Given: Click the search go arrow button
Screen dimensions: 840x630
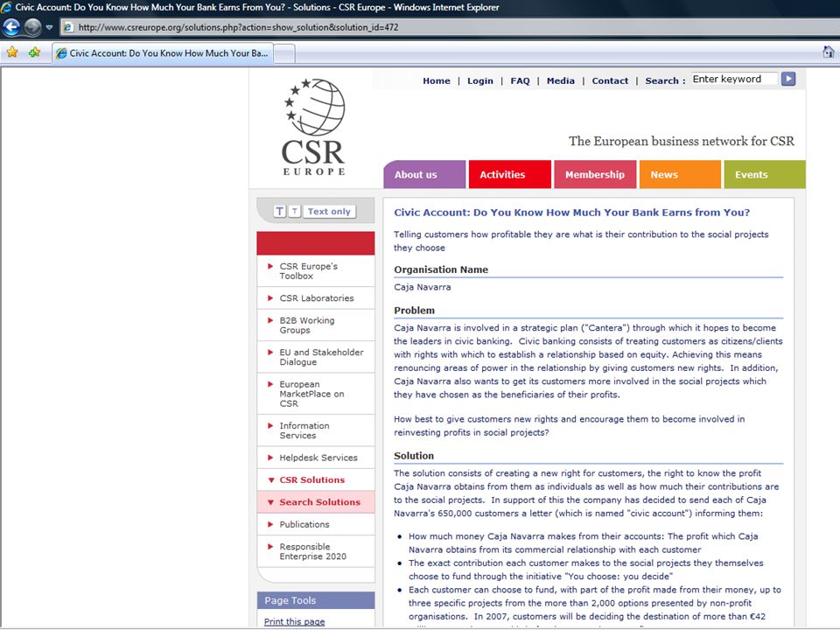Looking at the screenshot, I should [x=788, y=79].
